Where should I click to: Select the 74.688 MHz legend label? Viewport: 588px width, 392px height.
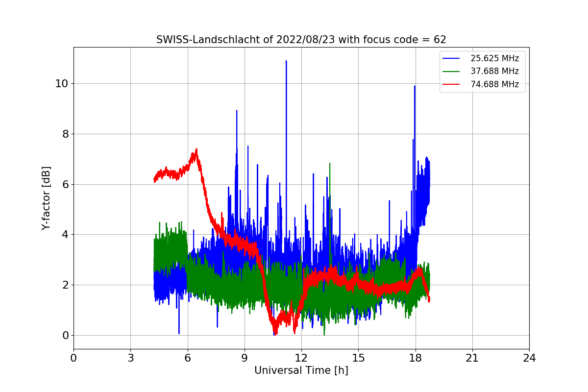pos(494,84)
